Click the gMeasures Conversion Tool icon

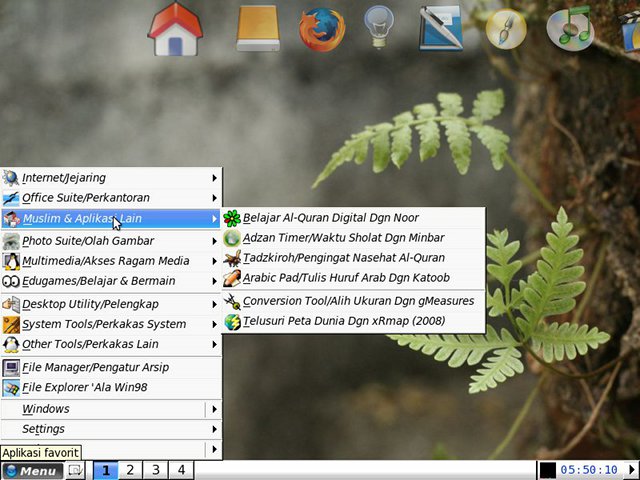(232, 301)
